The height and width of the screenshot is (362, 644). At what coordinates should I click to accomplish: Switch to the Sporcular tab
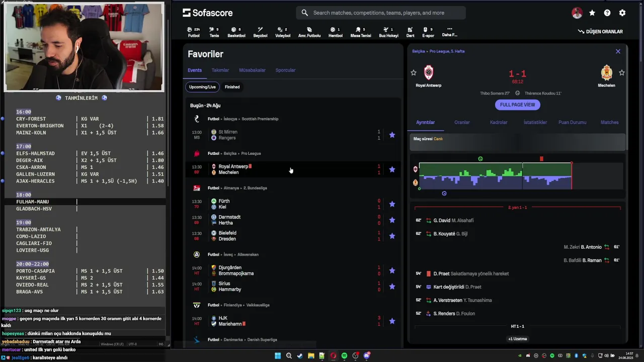(285, 70)
